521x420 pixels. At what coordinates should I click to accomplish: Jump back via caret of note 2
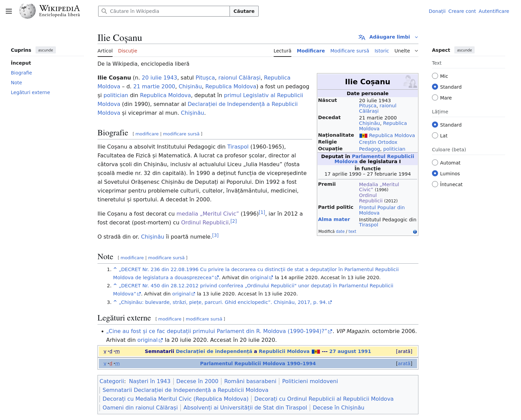pos(115,286)
